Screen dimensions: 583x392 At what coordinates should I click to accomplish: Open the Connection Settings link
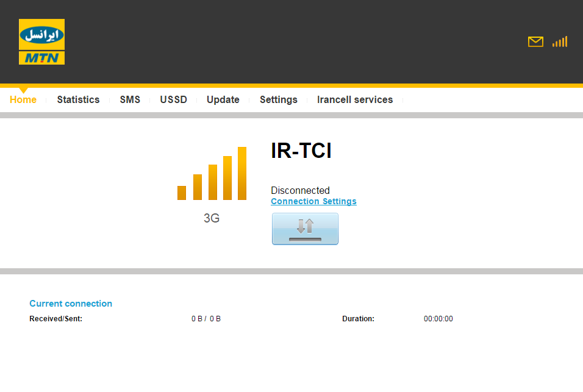point(313,201)
